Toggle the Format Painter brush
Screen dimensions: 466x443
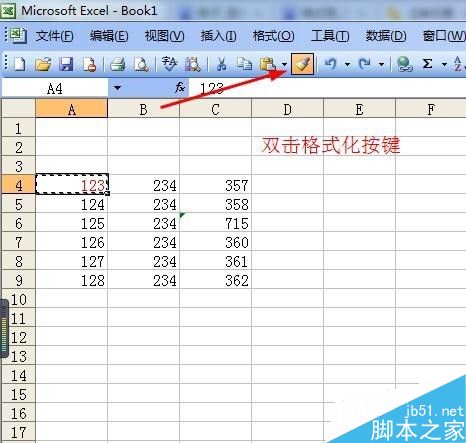click(303, 64)
